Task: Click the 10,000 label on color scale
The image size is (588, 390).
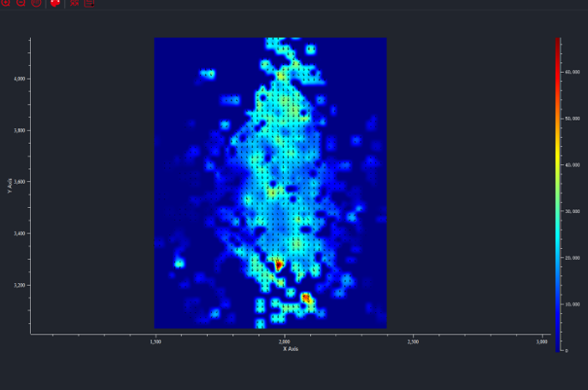Action: (x=572, y=304)
